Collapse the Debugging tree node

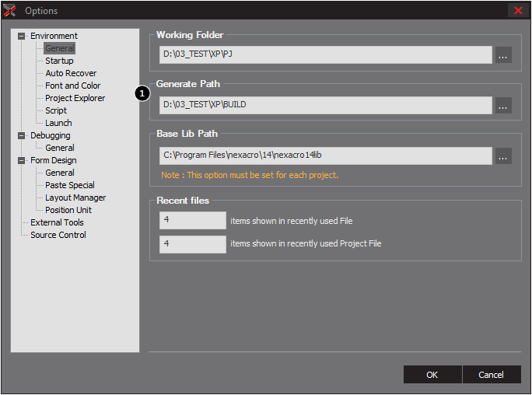pyautogui.click(x=22, y=135)
